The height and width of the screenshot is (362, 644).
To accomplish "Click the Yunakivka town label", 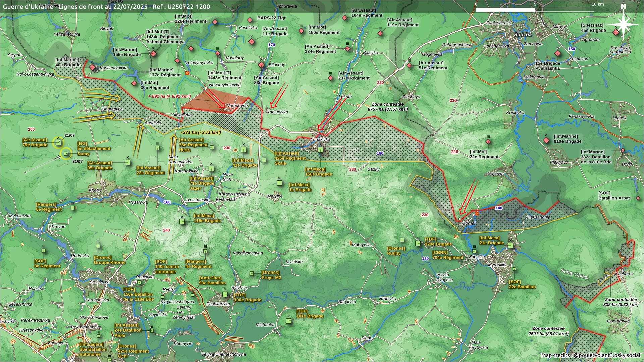I will point(320,139).
